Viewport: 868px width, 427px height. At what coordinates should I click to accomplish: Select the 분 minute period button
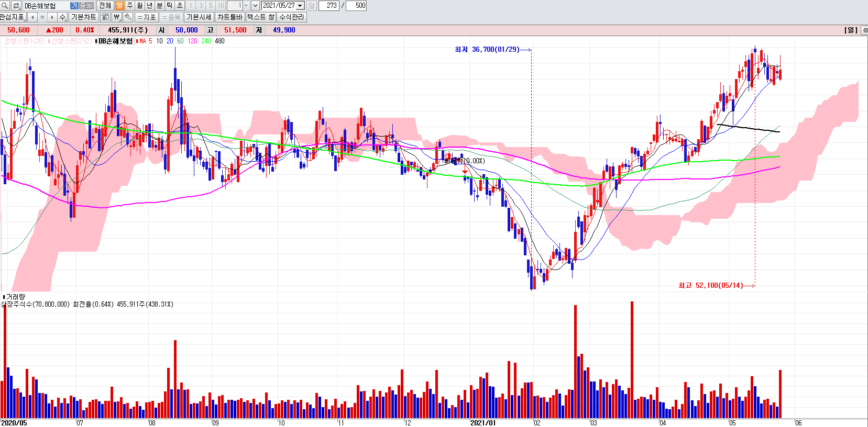coord(160,6)
